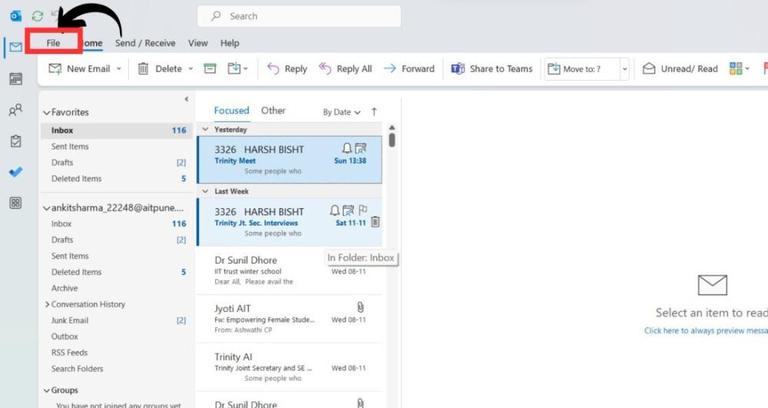Image resolution: width=768 pixels, height=408 pixels.
Task: Open the By Date sort dropdown
Action: click(342, 112)
